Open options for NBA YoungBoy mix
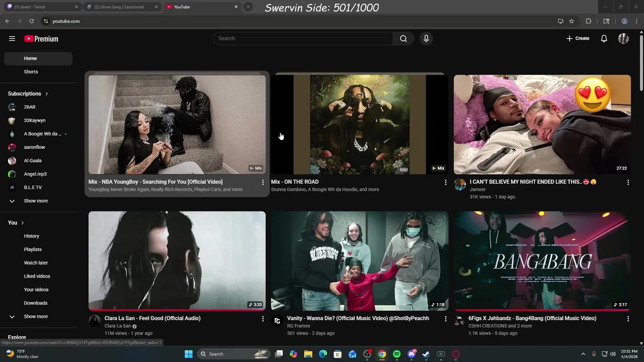 coord(263,183)
